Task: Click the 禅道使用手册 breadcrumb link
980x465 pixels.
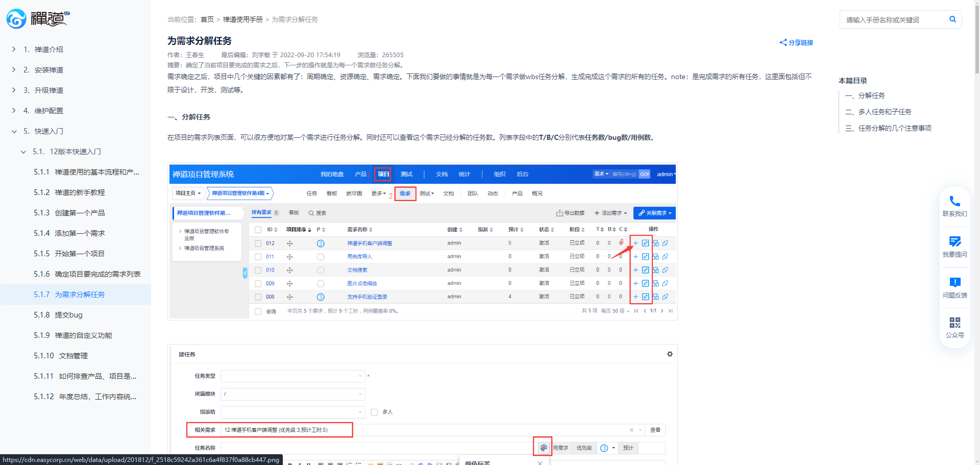Action: click(243, 19)
